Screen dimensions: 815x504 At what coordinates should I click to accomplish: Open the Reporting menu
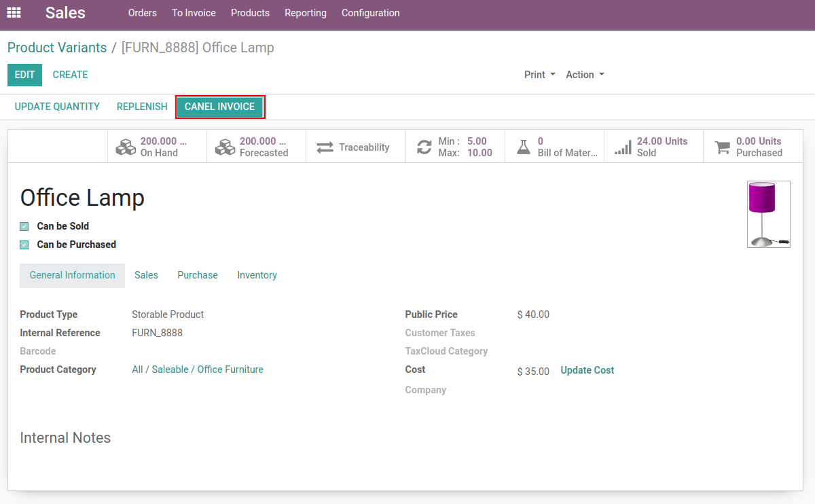tap(305, 13)
